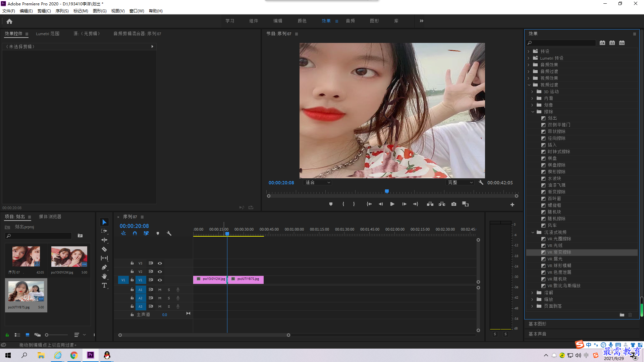644x362 pixels.
Task: Open the 序列(S) menu
Action: click(x=62, y=11)
